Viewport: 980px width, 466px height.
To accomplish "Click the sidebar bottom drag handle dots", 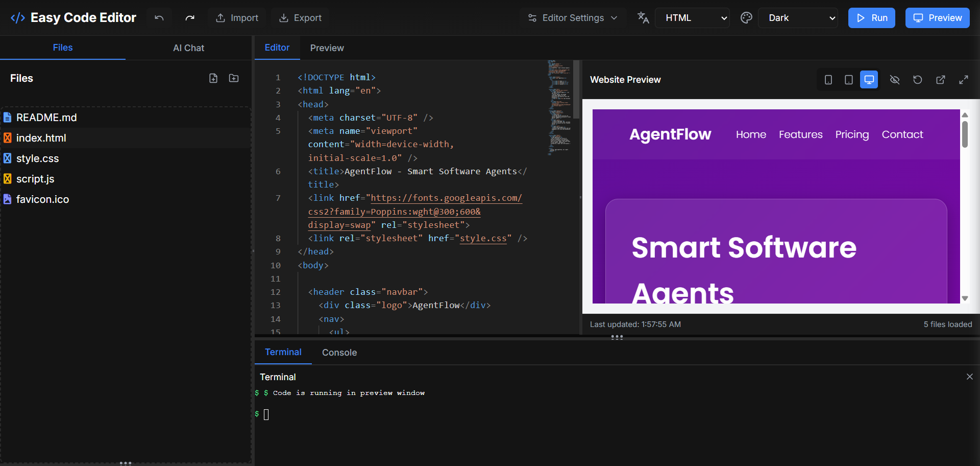I will pyautogui.click(x=126, y=463).
